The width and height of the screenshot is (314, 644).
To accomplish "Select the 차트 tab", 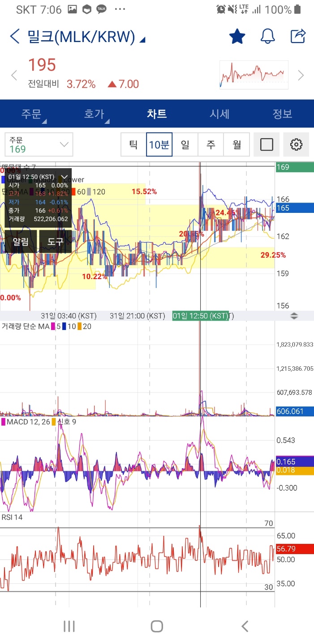I will tap(157, 114).
